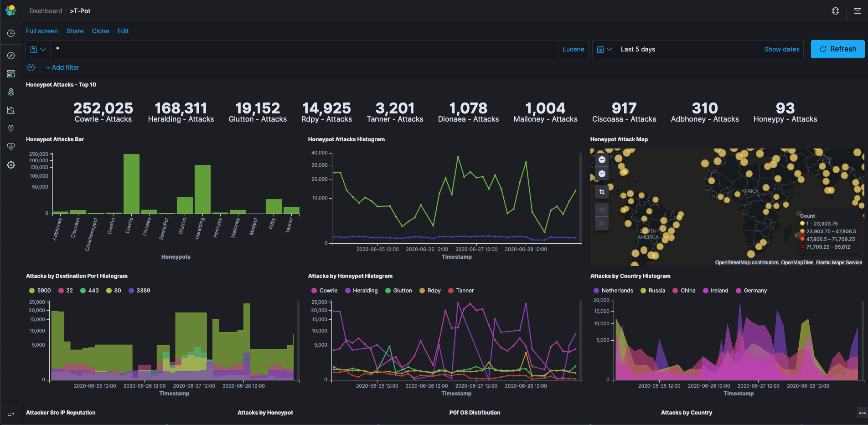Click Share in the dashboard menu
The image size is (868, 425).
[x=75, y=31]
